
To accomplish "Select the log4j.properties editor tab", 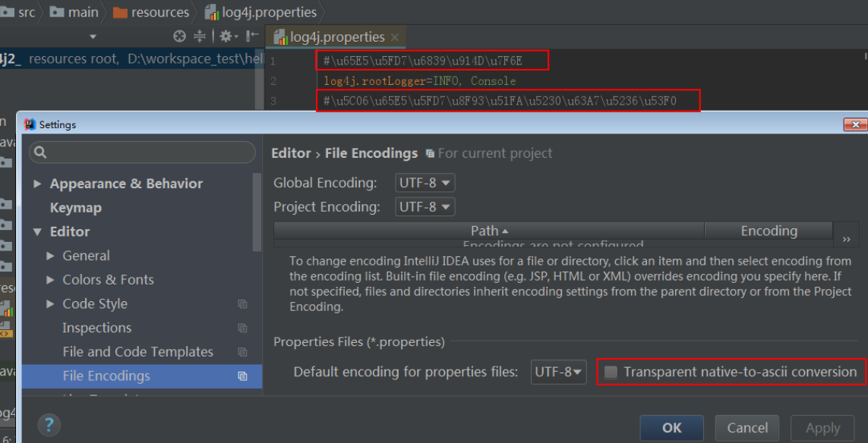I will (336, 38).
